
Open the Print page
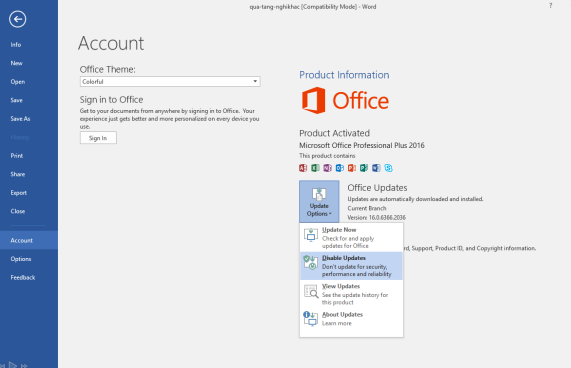(x=17, y=156)
